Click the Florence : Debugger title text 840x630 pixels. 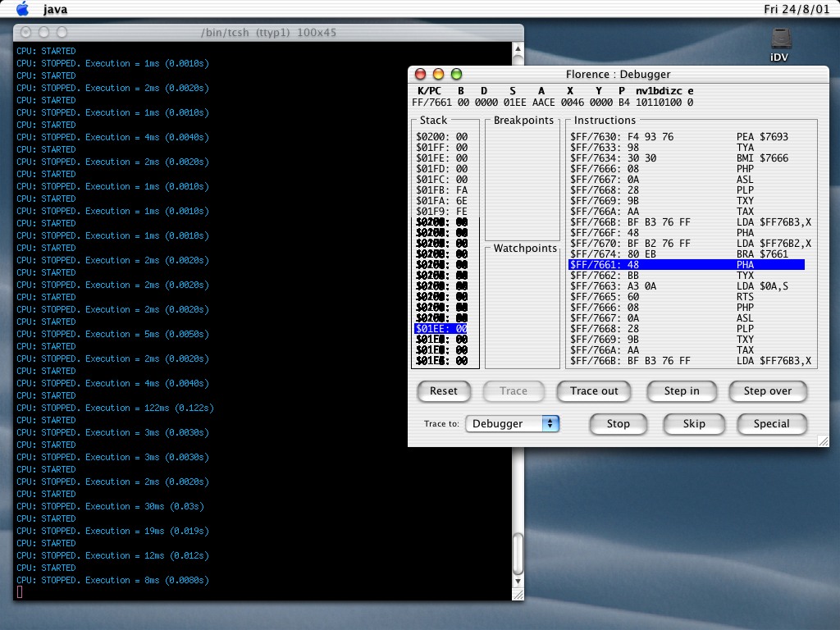tap(619, 75)
